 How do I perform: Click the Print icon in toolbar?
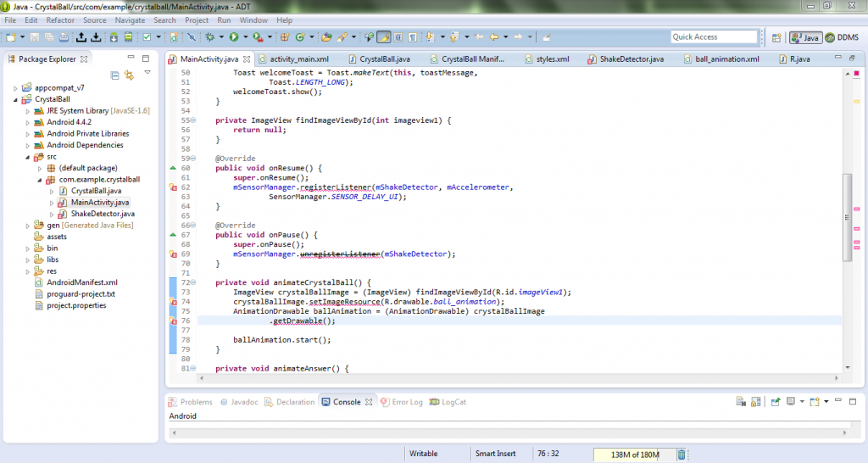pos(64,37)
